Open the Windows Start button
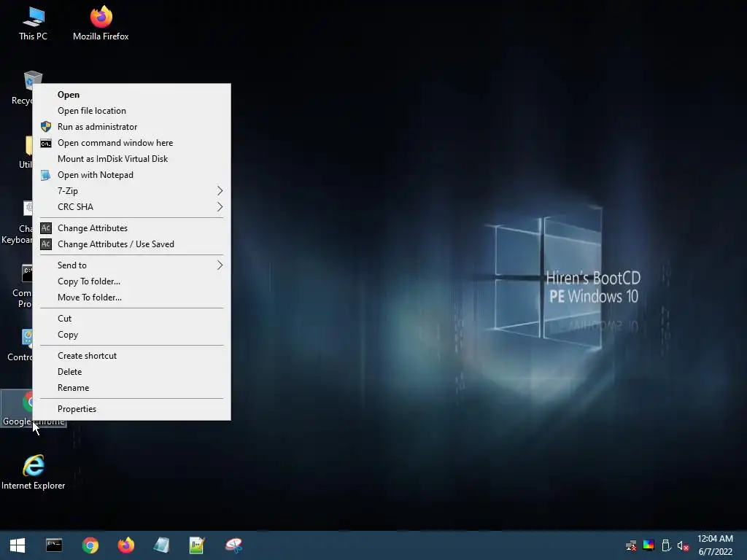This screenshot has width=747, height=560. [x=18, y=545]
